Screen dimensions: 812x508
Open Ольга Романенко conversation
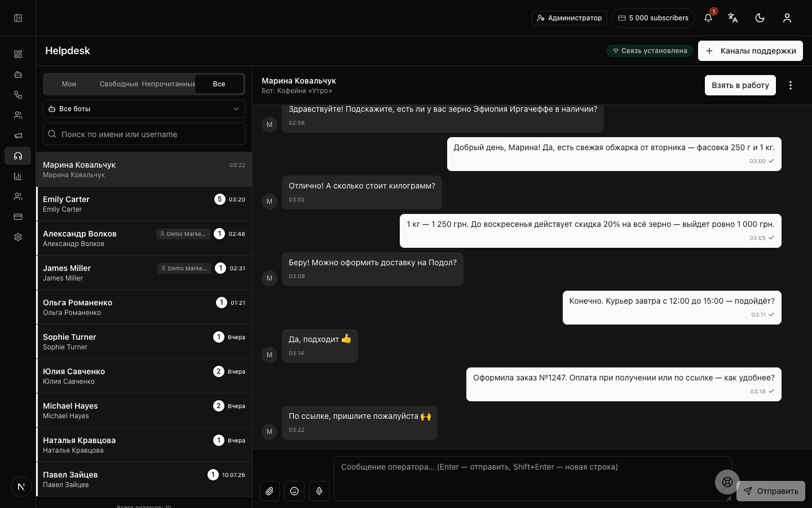(144, 307)
